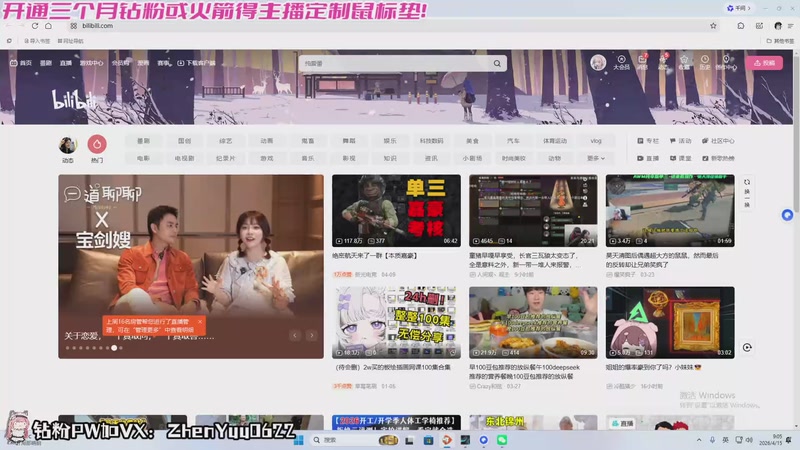
Task: Select the 综艺 category tab
Action: pyautogui.click(x=226, y=141)
